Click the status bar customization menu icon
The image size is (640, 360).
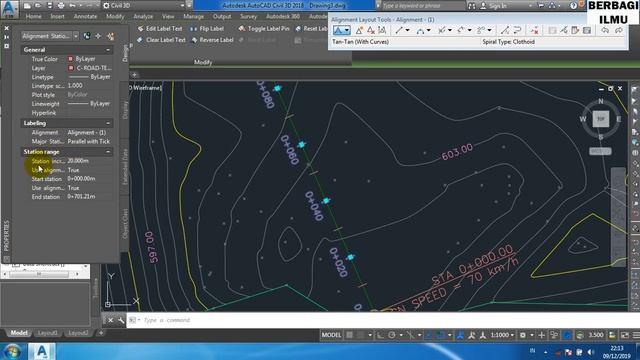(636, 335)
